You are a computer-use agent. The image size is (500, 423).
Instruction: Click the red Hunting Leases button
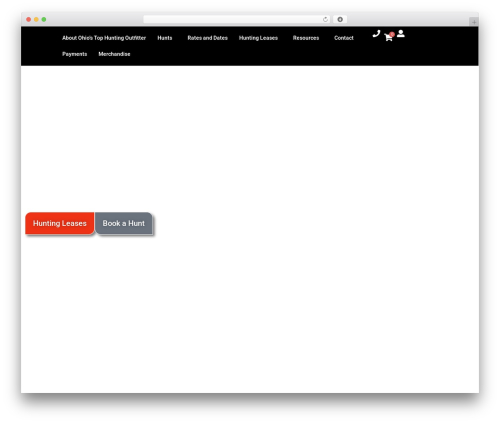click(x=60, y=223)
